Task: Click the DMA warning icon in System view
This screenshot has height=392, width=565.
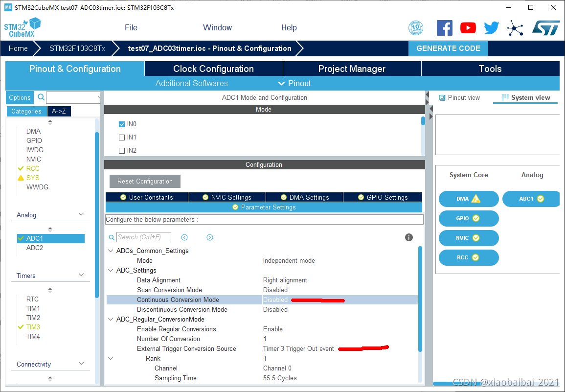Action: (475, 199)
